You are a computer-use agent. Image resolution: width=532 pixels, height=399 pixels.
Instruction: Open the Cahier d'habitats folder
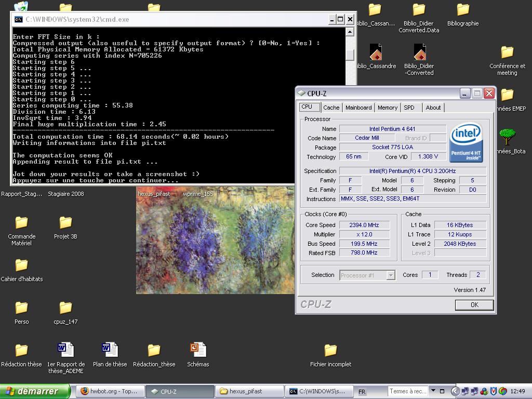click(22, 265)
